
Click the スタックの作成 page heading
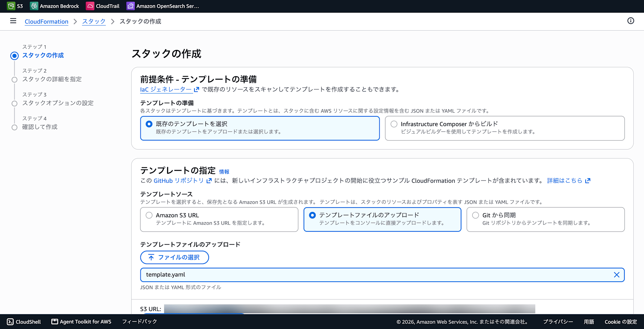[166, 54]
